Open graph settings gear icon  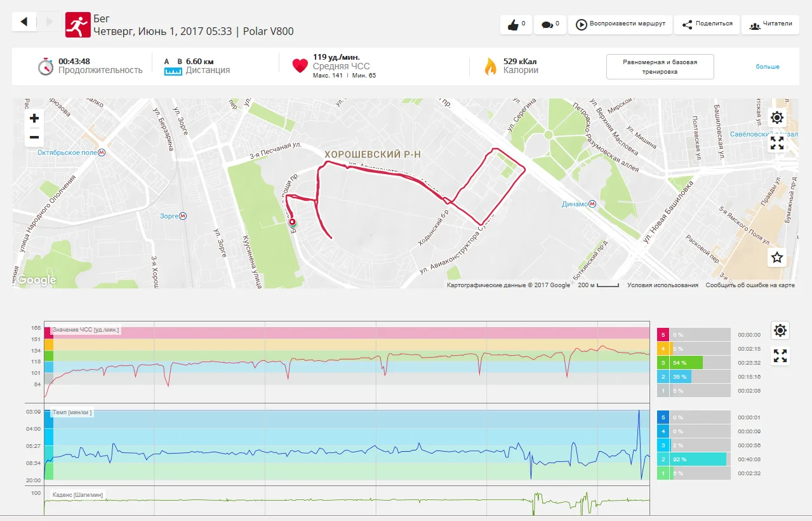click(780, 330)
